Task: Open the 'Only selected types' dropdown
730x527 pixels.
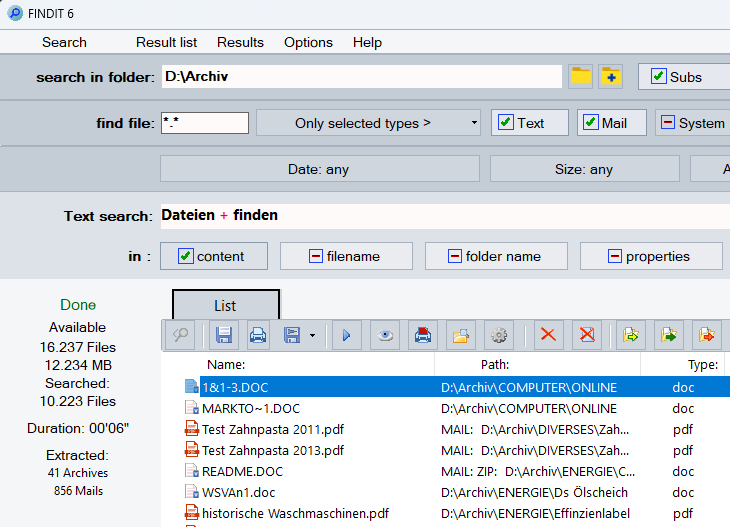Action: coord(369,123)
